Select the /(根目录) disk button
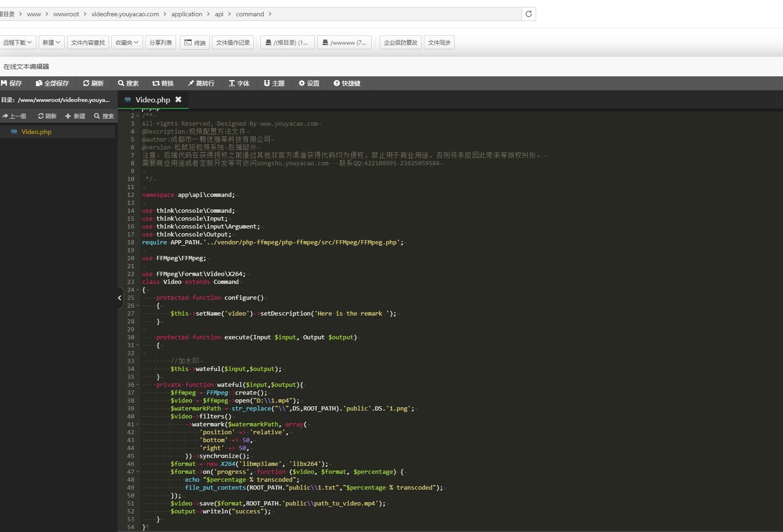 tap(287, 42)
